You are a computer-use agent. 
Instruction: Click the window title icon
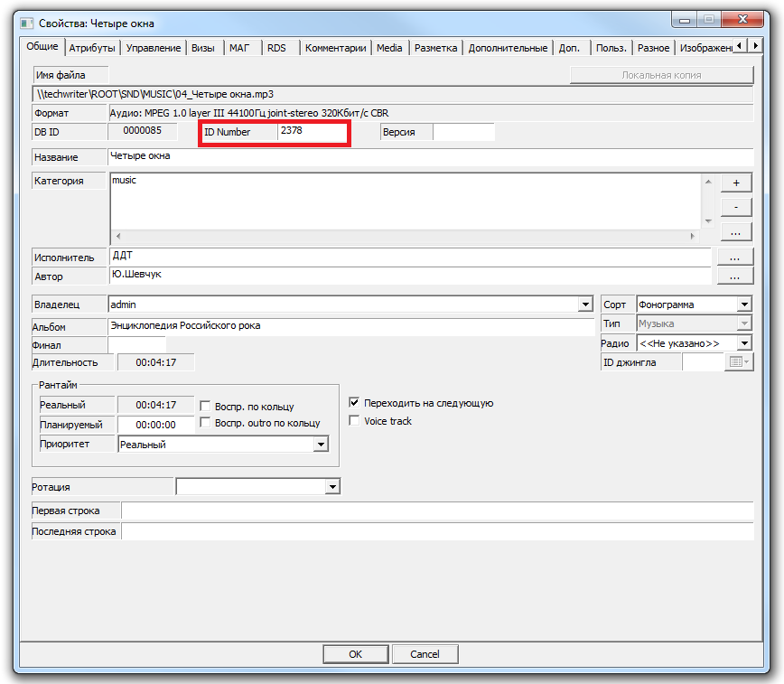[x=26, y=23]
